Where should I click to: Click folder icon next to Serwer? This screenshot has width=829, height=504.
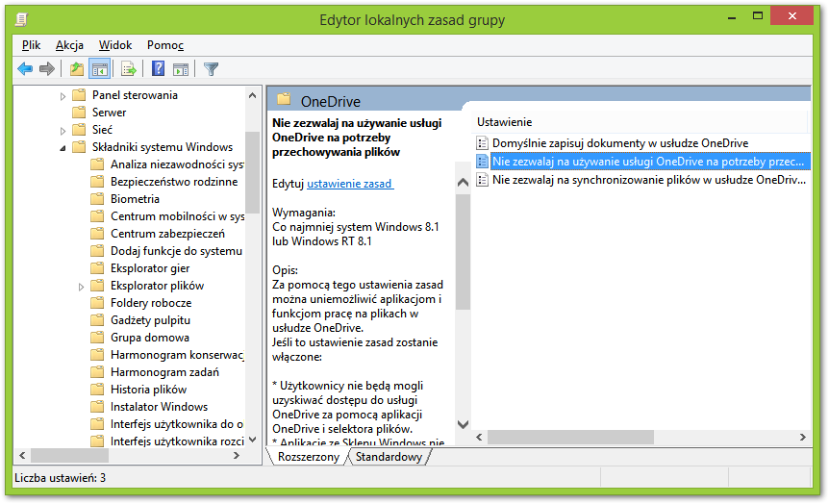(x=79, y=113)
